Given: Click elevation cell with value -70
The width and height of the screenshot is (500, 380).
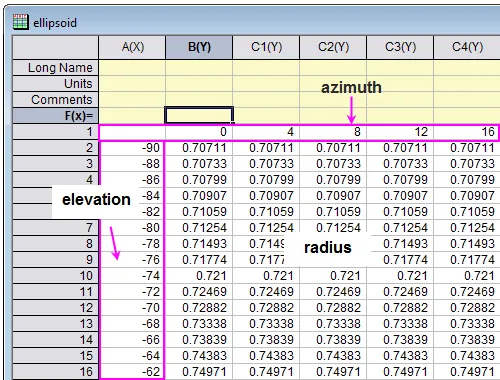Looking at the screenshot, I should point(132,308).
